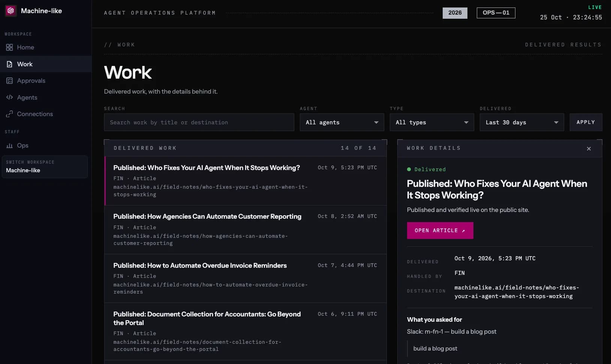Click the 'Oct 9, 2026, 5:23 PM UTC' delivered value
This screenshot has width=611, height=364.
coord(495,258)
